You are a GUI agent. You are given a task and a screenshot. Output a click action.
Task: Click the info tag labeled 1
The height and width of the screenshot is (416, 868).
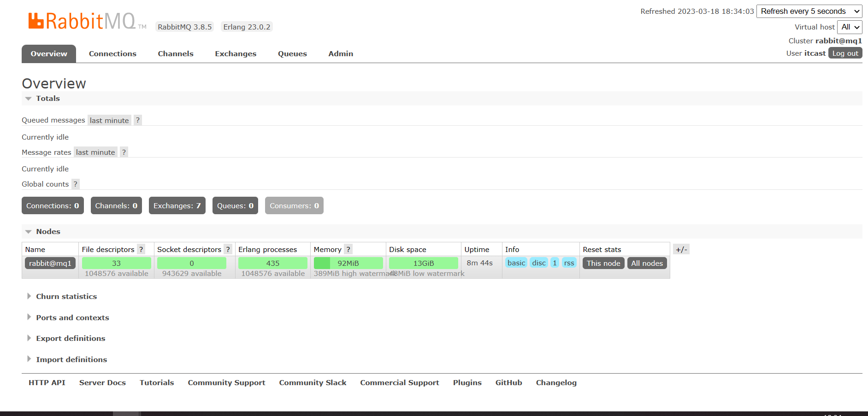coord(555,263)
